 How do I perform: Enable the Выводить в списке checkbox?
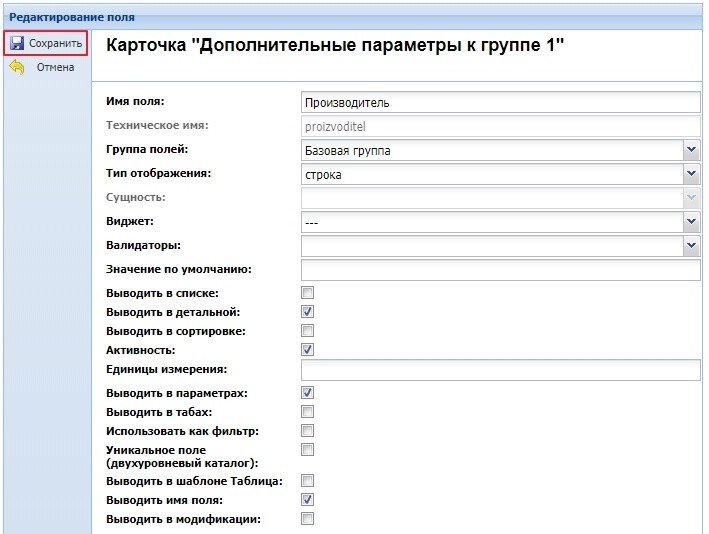[308, 293]
